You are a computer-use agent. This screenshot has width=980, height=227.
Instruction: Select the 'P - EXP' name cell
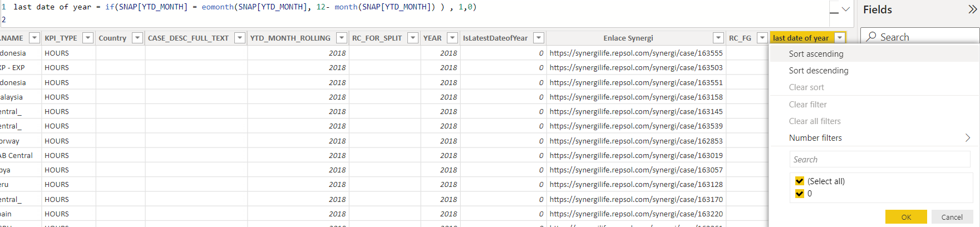pyautogui.click(x=20, y=67)
